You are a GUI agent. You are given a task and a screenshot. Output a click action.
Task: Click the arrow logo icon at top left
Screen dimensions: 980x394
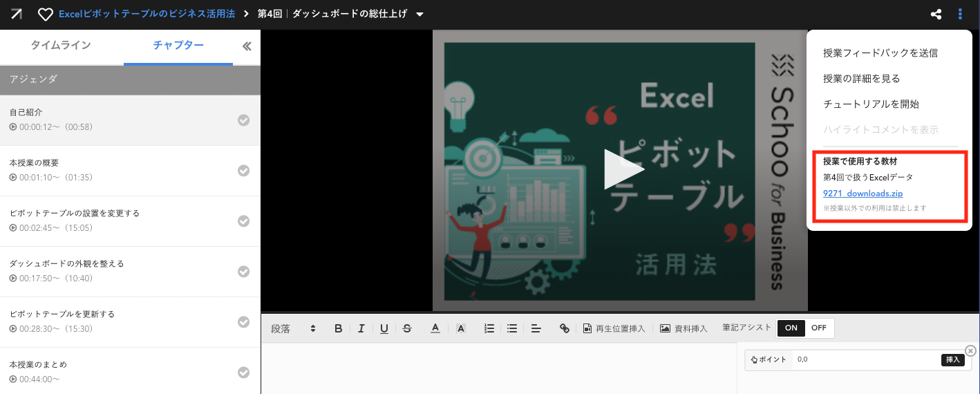17,14
